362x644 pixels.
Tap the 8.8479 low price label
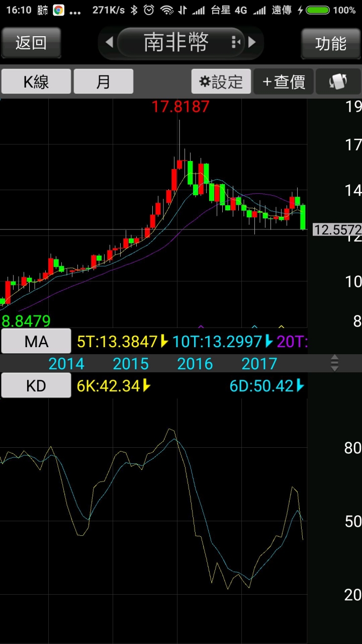point(26,321)
